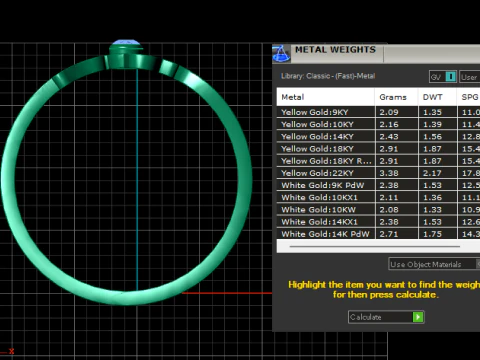The height and width of the screenshot is (360, 480).
Task: Select the Yellow Gold:9KY row
Action: point(378,112)
